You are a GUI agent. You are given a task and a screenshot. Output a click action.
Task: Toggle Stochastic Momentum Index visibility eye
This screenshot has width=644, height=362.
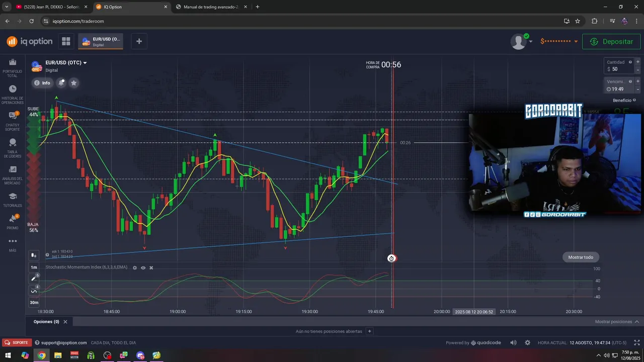click(143, 268)
